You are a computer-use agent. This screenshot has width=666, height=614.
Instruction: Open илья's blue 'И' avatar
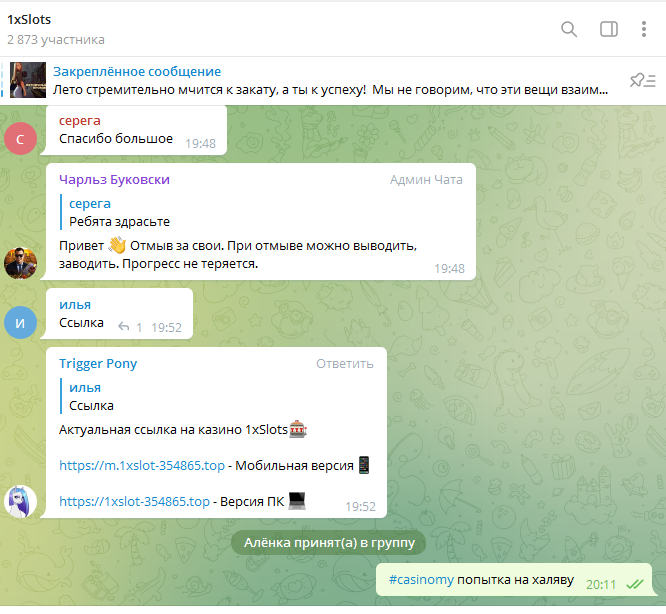[x=20, y=323]
